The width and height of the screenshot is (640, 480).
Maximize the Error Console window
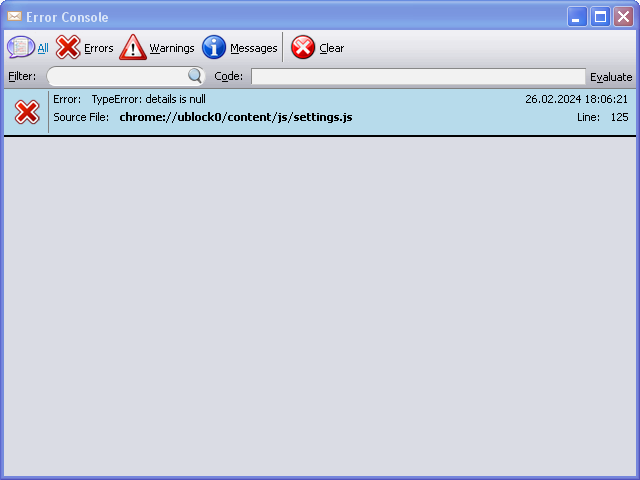tap(600, 17)
